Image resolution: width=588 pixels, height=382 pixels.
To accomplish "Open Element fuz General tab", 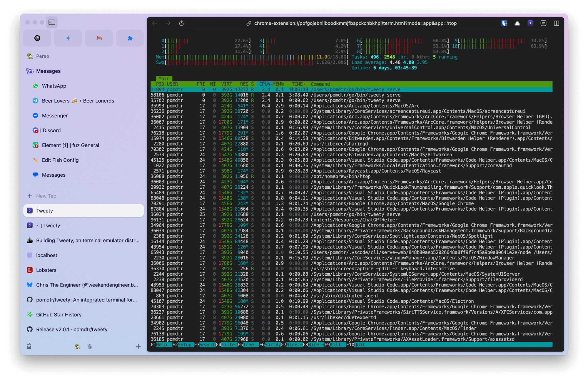I will coord(83,145).
